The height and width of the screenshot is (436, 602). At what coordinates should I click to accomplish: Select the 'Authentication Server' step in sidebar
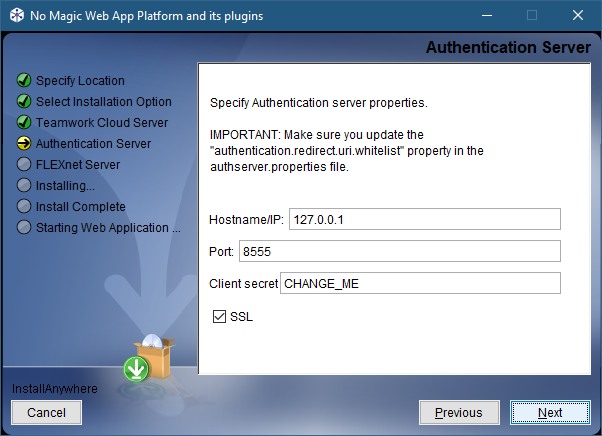point(93,144)
